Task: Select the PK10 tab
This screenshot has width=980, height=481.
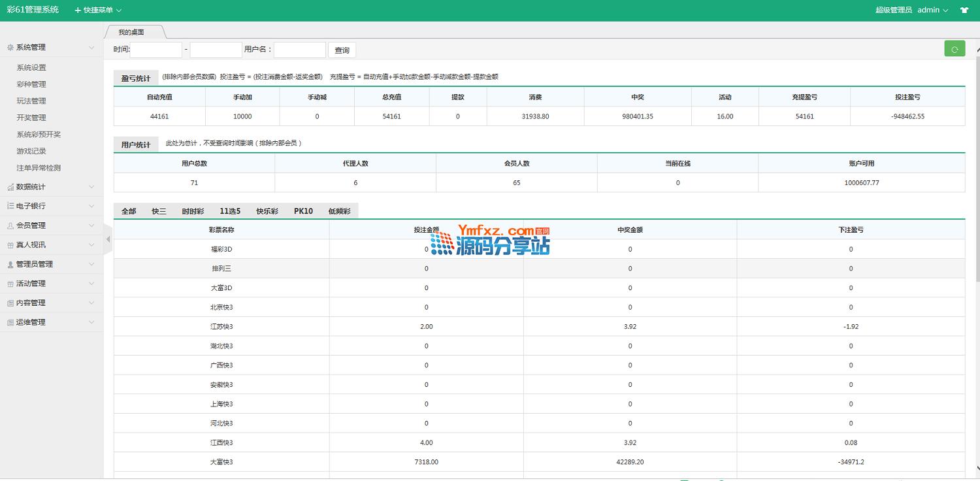Action: (x=303, y=211)
